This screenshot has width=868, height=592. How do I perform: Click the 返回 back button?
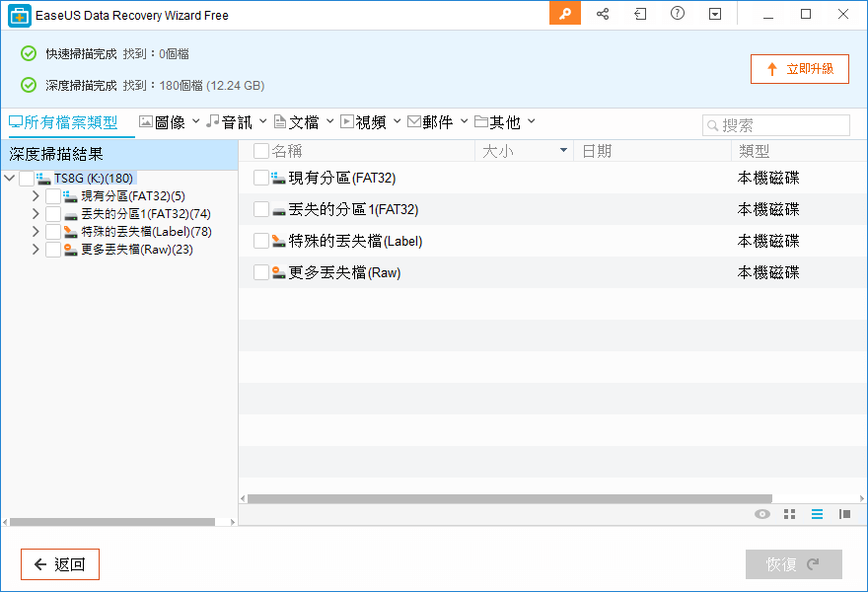click(60, 564)
